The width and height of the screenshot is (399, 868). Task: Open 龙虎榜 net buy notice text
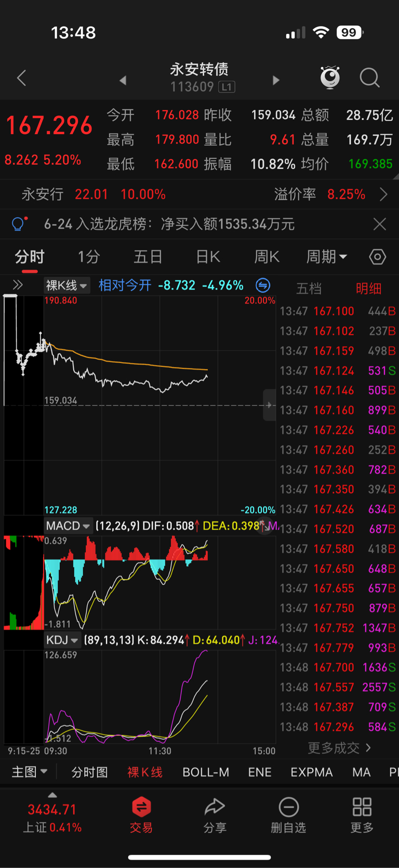tap(169, 225)
